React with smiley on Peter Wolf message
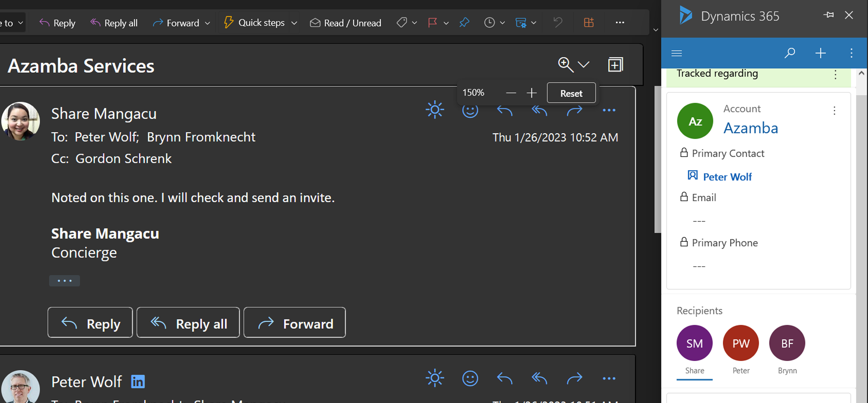Screen dimensions: 868x403 470,379
